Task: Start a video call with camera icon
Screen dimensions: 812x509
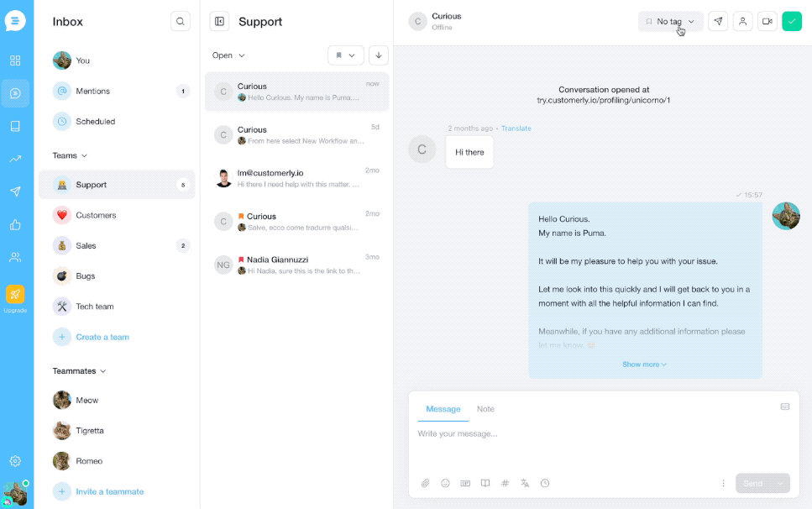Action: point(767,21)
